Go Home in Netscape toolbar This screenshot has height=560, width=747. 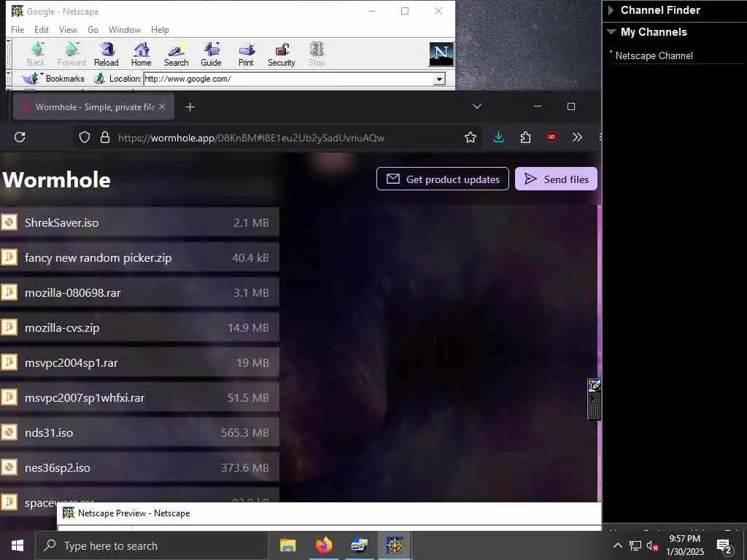(141, 54)
